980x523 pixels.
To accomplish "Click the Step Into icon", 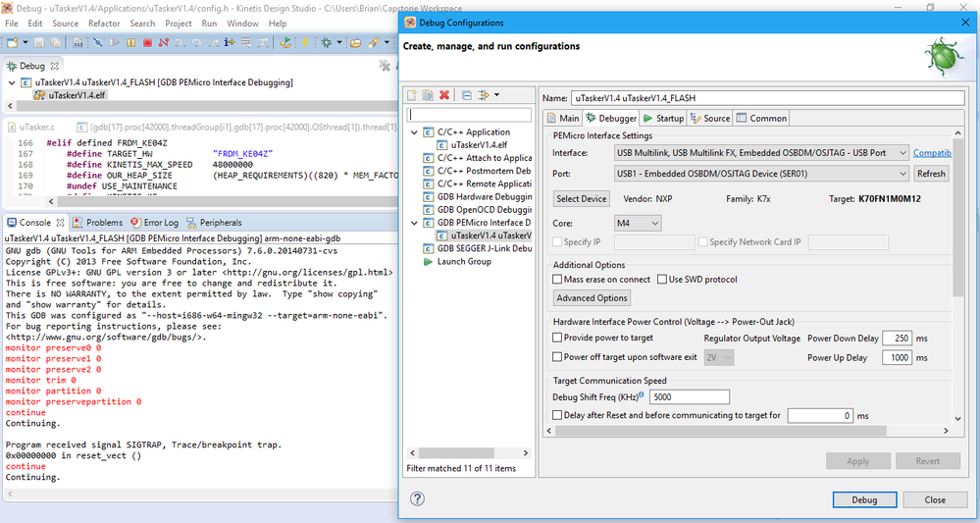I will [x=180, y=42].
